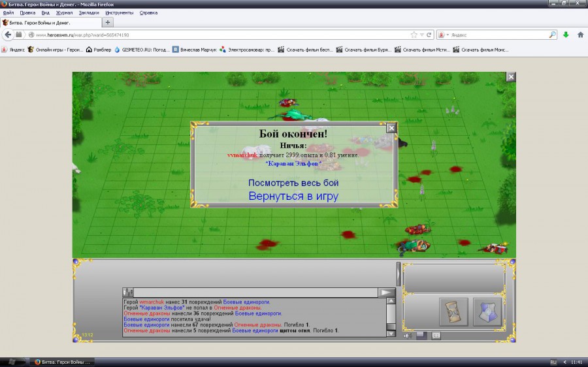Click the system clock 11:41
The width and height of the screenshot is (588, 367).
pyautogui.click(x=577, y=362)
